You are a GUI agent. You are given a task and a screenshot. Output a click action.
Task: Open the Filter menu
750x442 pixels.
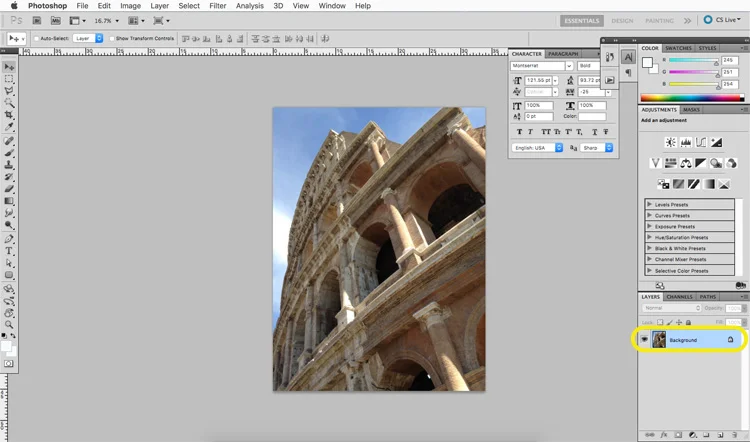[218, 6]
